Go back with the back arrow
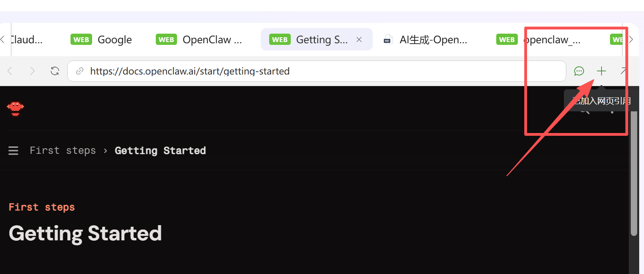This screenshot has width=644, height=274. tap(10, 71)
